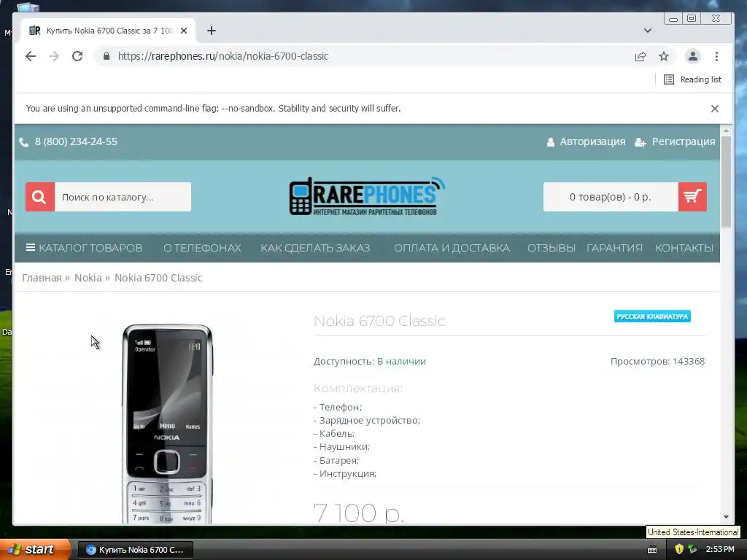Click phone number 8 (800) 234-24-55
Viewport: 747px width, 560px height.
(76, 141)
